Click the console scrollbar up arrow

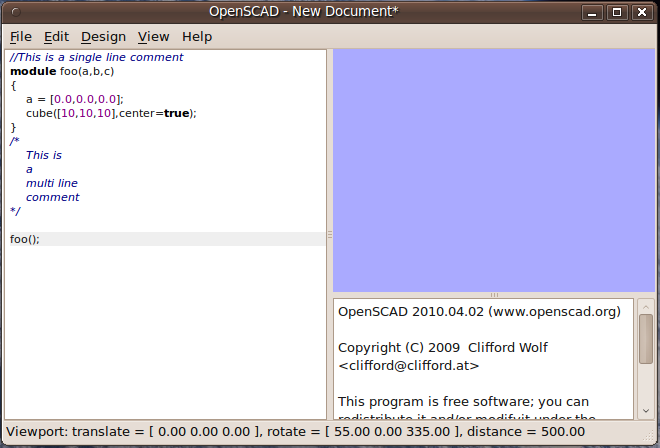[x=646, y=305]
